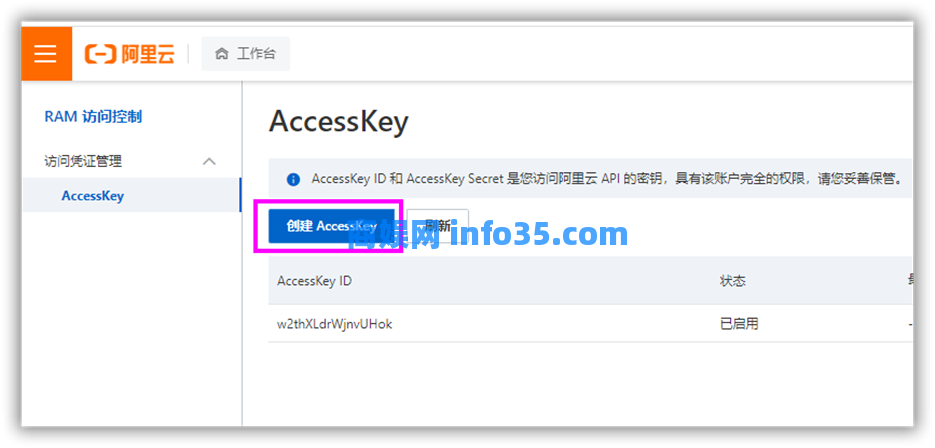Click the 状态 column header

[732, 280]
